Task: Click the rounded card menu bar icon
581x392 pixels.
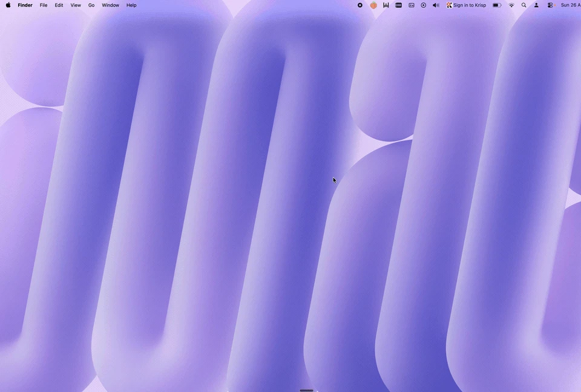Action: [x=412, y=5]
